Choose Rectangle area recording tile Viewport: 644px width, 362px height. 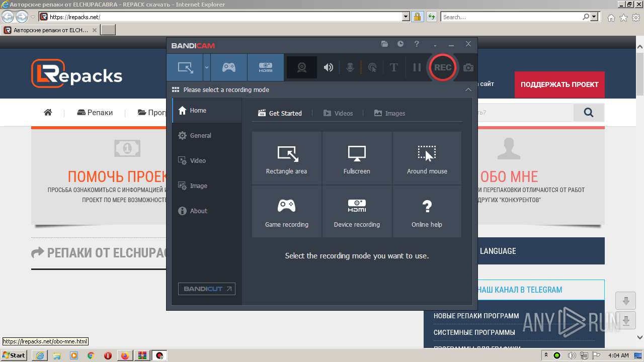(x=286, y=158)
